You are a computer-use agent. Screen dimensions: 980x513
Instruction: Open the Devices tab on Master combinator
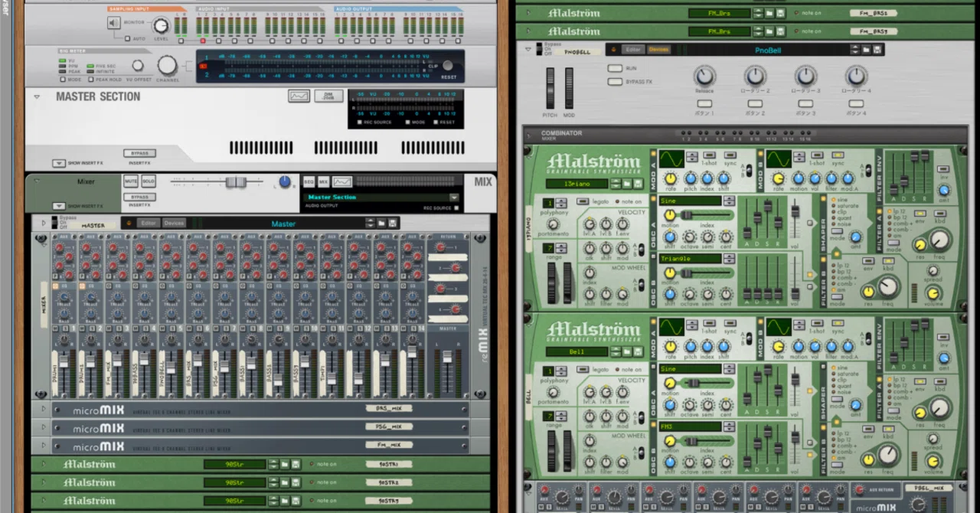coord(174,224)
